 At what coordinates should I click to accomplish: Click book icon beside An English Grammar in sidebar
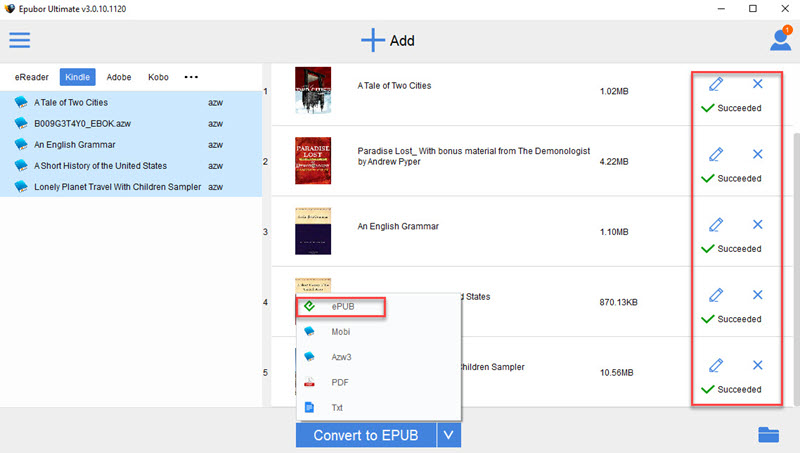click(x=21, y=144)
